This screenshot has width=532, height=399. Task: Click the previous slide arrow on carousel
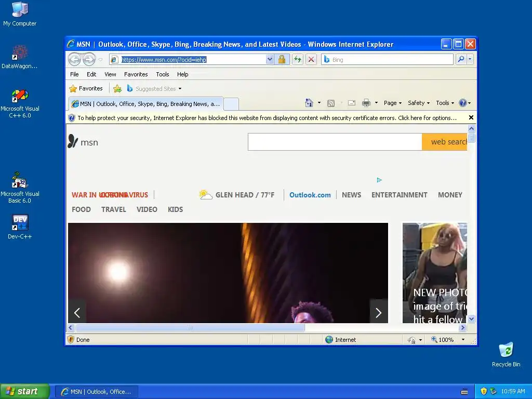(x=77, y=312)
